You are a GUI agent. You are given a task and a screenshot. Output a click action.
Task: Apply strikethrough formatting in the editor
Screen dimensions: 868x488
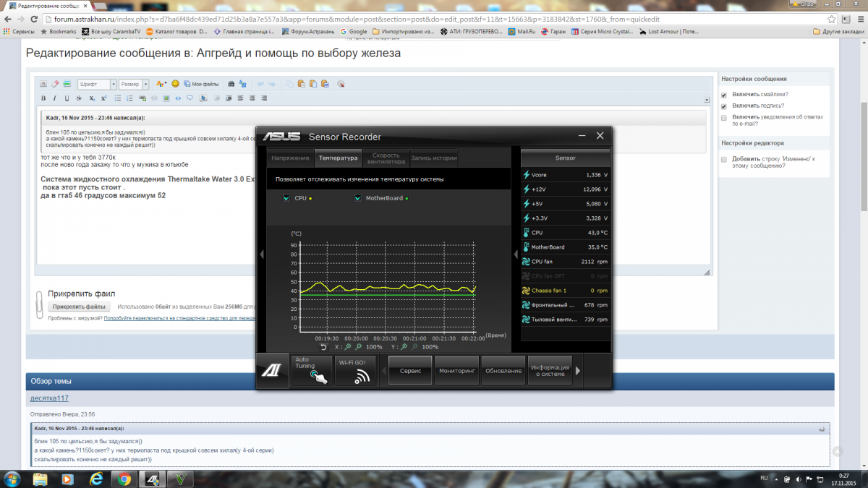[79, 98]
